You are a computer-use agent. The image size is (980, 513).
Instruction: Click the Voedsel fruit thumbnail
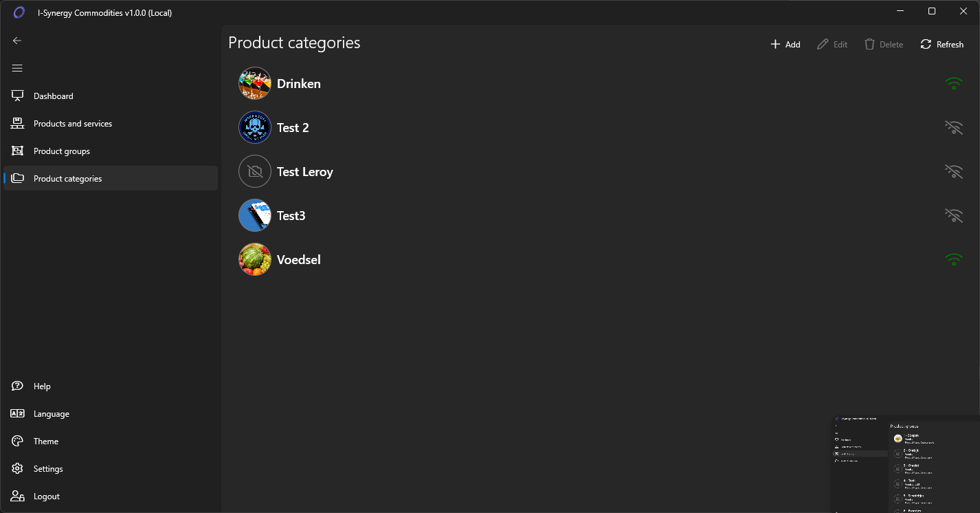click(x=255, y=260)
